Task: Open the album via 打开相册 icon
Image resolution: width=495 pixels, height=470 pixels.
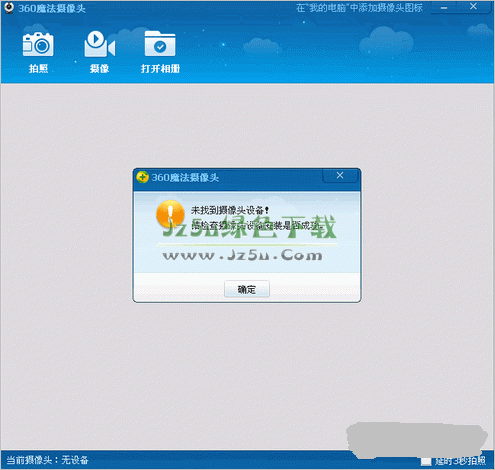Action: [160, 44]
